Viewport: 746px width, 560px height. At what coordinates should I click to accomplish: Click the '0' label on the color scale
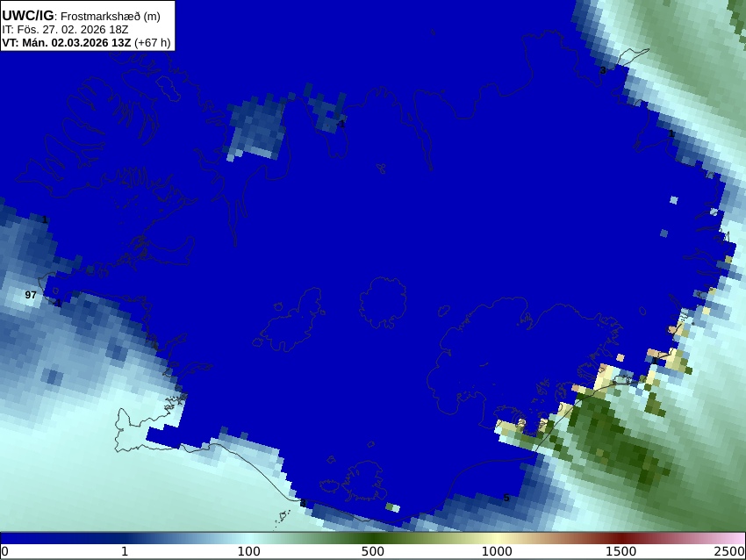(x=4, y=552)
